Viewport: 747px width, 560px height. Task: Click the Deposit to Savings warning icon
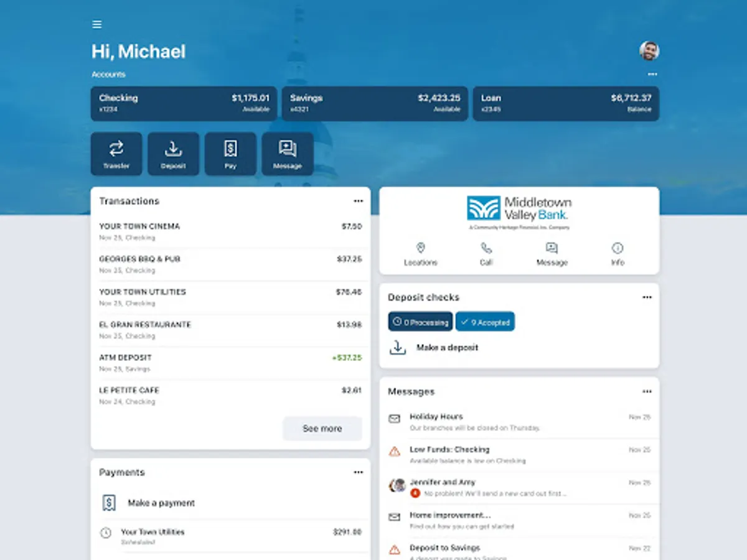395,550
